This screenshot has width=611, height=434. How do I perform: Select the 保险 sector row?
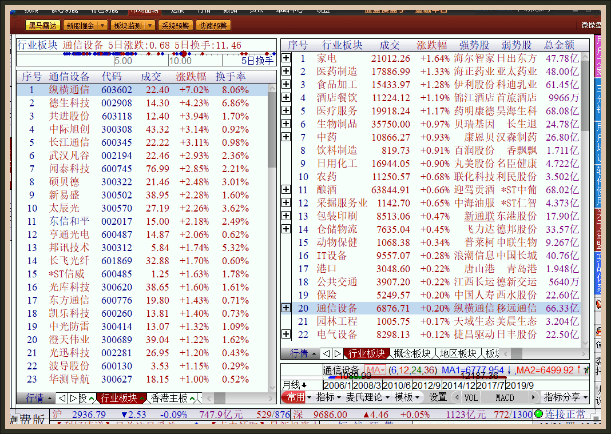(x=436, y=295)
